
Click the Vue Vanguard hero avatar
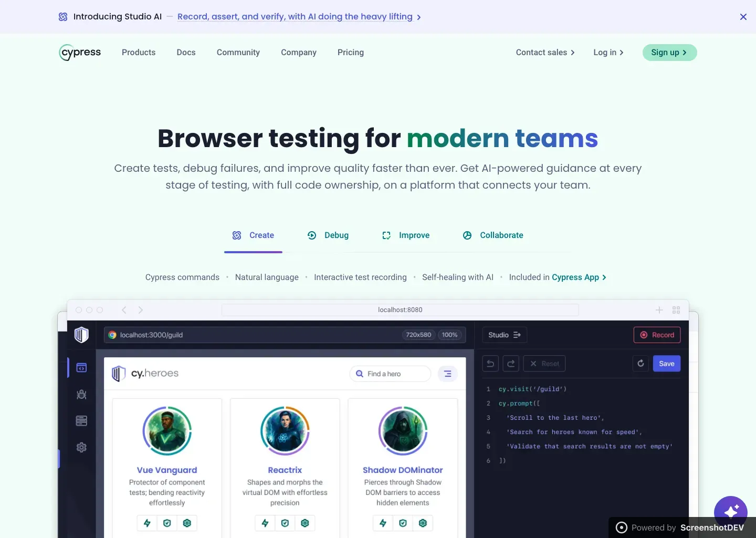(167, 431)
